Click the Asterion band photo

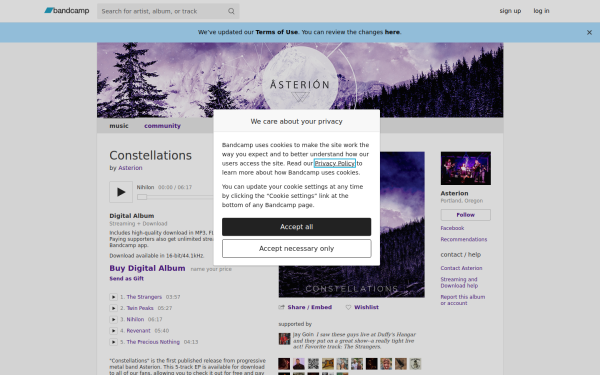(466, 168)
